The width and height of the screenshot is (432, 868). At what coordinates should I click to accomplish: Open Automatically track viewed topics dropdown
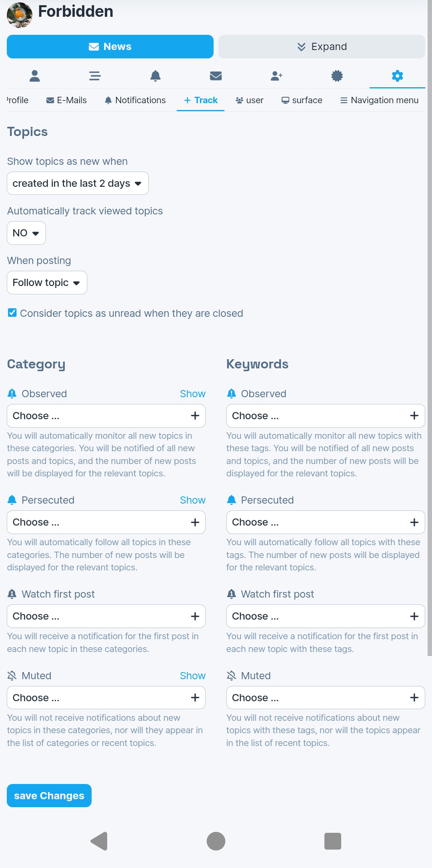pyautogui.click(x=26, y=233)
